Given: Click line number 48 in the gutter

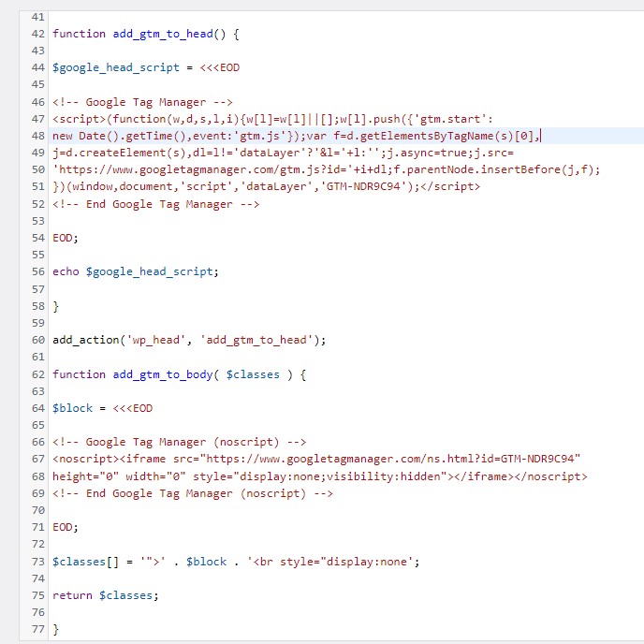Looking at the screenshot, I should coord(37,136).
